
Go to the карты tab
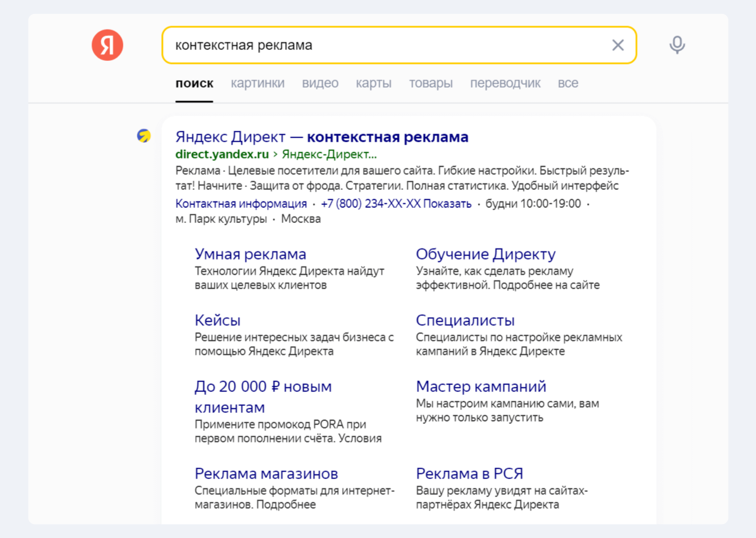pos(373,83)
